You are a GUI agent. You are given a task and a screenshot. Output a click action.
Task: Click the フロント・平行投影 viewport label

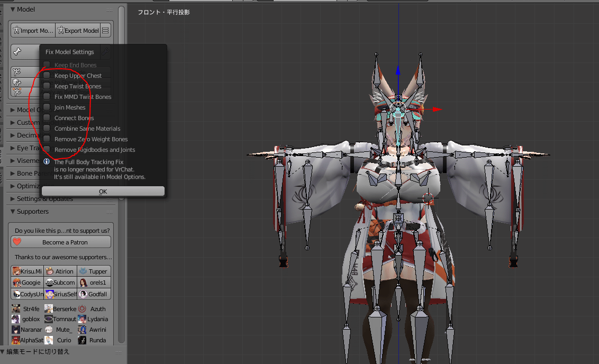click(164, 12)
